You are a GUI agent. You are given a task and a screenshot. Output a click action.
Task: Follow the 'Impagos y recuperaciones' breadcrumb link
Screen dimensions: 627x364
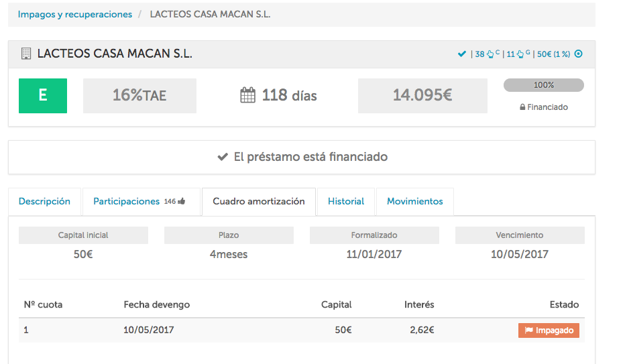(75, 14)
